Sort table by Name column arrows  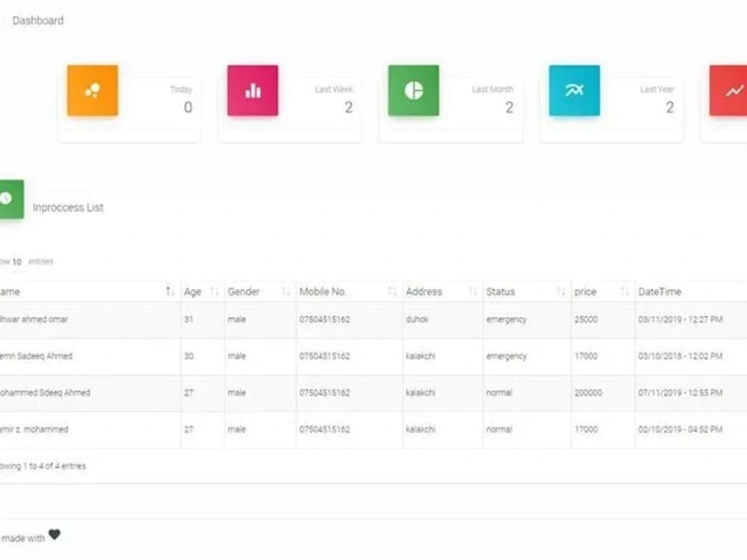pyautogui.click(x=170, y=291)
